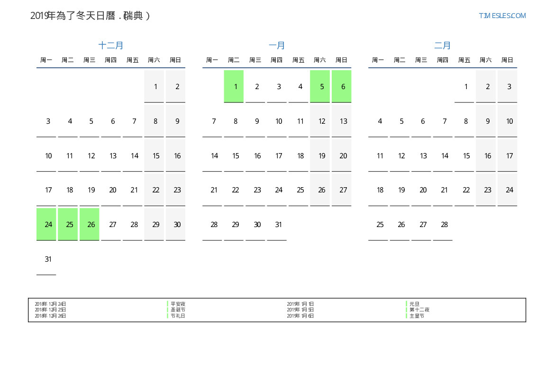
Task: Click the 一月 month heading
Action: click(x=277, y=46)
